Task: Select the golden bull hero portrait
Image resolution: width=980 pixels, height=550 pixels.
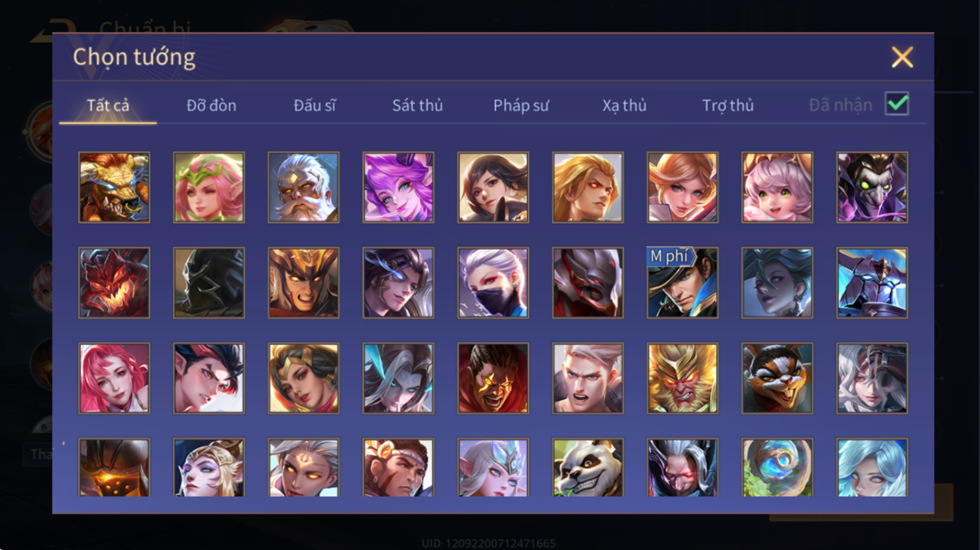Action: click(x=114, y=187)
